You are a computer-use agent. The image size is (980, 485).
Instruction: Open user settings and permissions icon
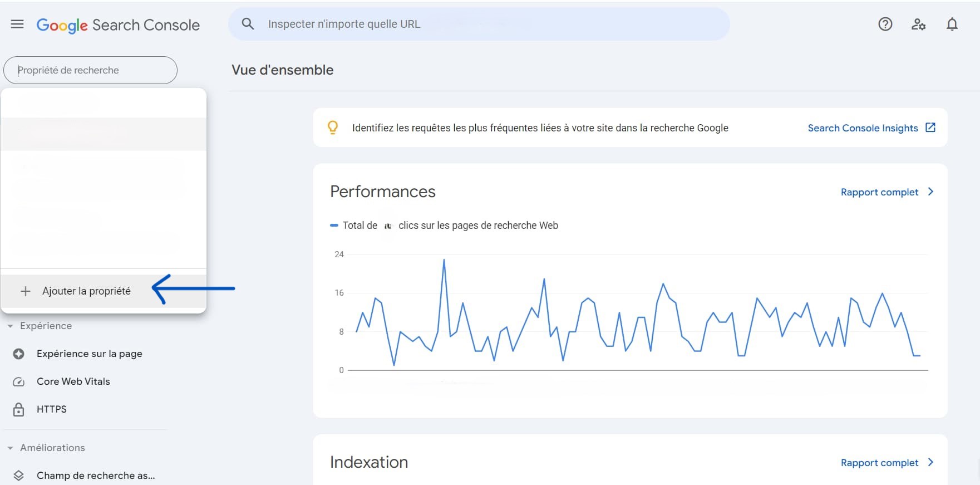[918, 24]
